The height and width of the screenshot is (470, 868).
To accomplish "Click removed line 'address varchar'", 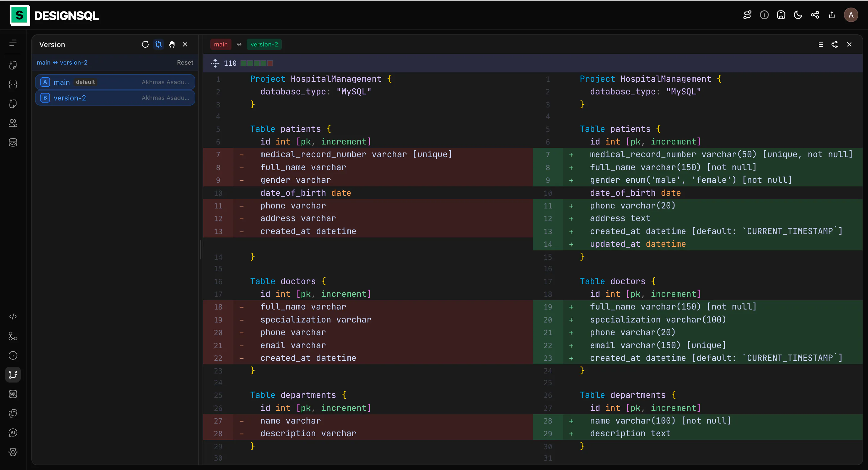I will [x=298, y=218].
